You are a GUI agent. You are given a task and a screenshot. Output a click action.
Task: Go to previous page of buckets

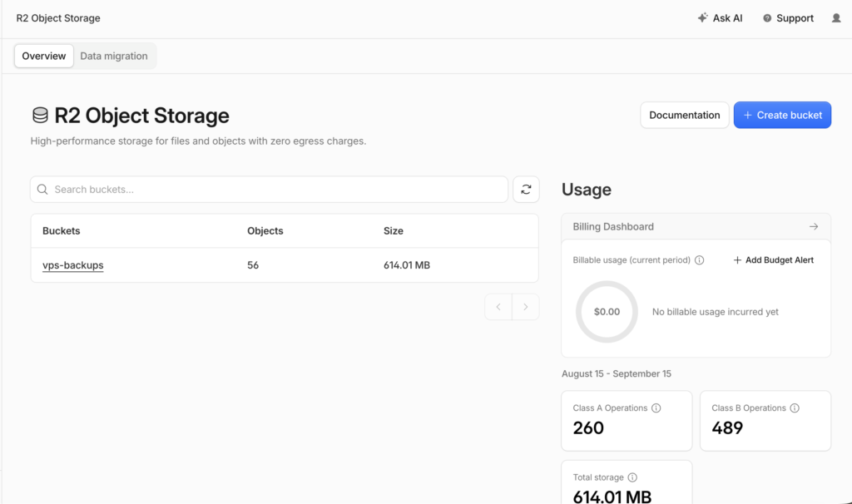click(x=498, y=307)
